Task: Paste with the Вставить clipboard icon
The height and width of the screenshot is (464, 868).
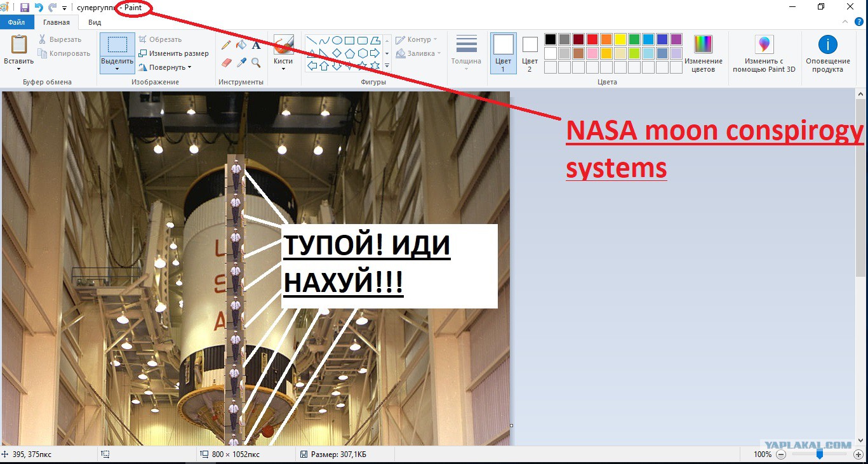Action: click(x=19, y=44)
